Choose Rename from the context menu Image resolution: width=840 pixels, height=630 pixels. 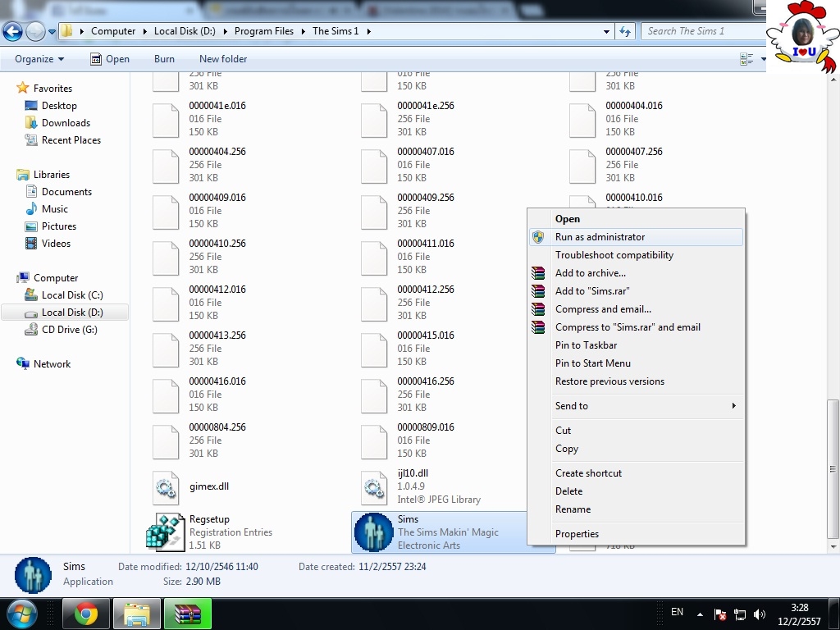click(x=637, y=509)
